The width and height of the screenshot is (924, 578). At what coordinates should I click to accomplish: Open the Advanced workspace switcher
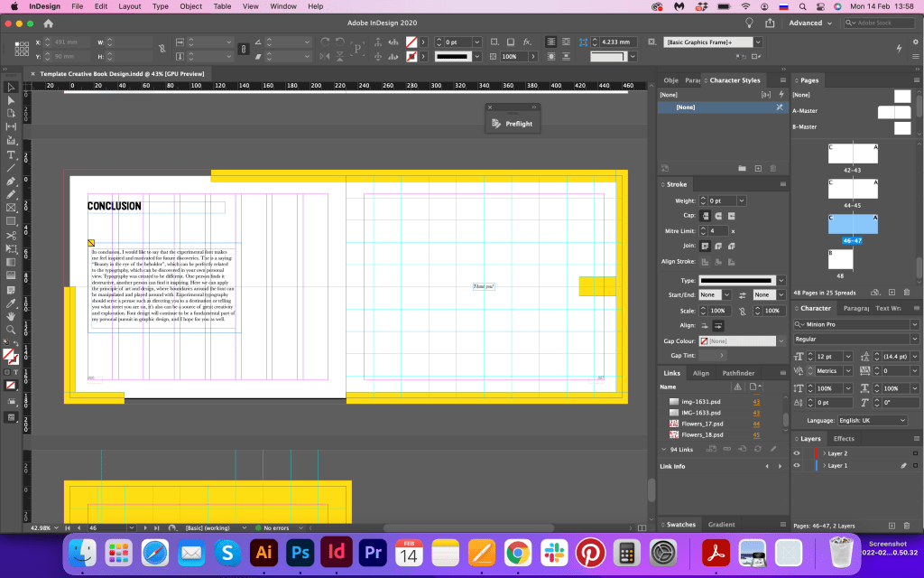(x=809, y=23)
